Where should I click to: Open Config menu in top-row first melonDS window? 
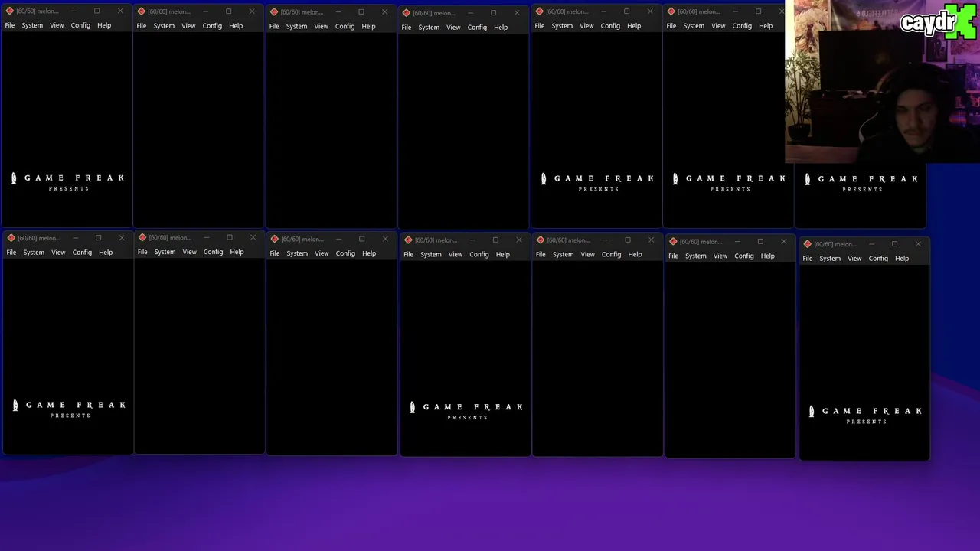(80, 25)
